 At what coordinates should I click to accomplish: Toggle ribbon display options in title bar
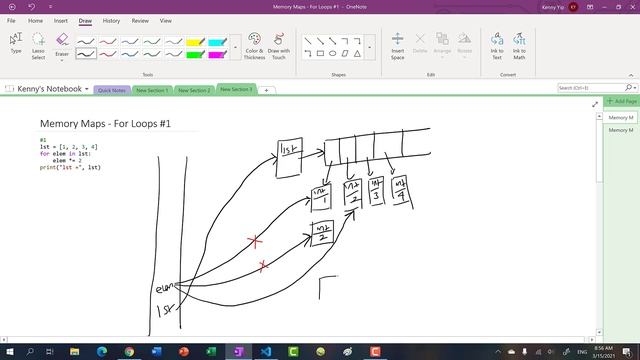pos(590,7)
